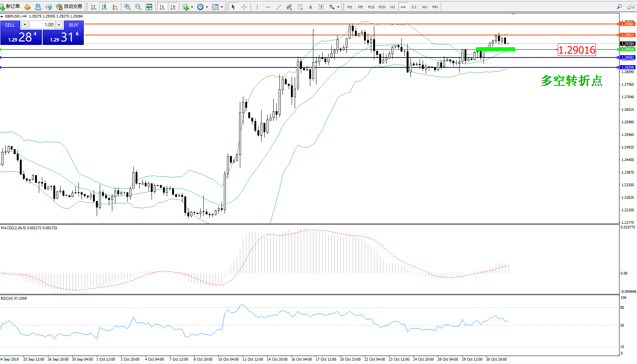
Task: Select the text label tool
Action: pos(311,7)
